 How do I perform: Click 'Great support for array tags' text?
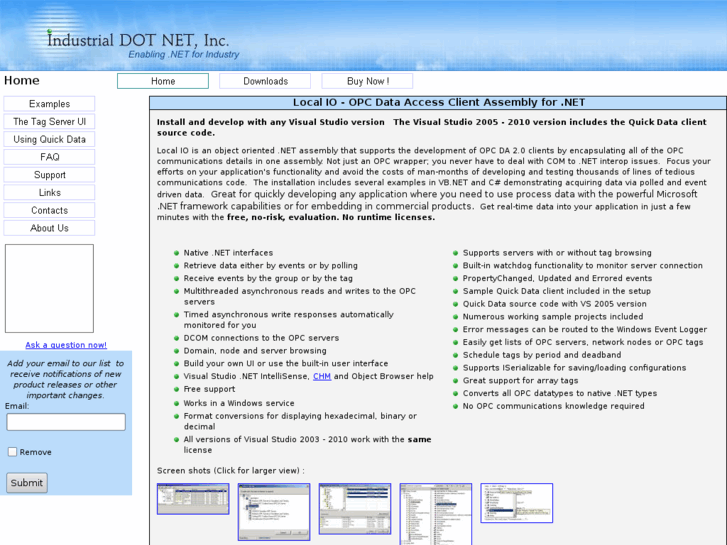click(520, 380)
